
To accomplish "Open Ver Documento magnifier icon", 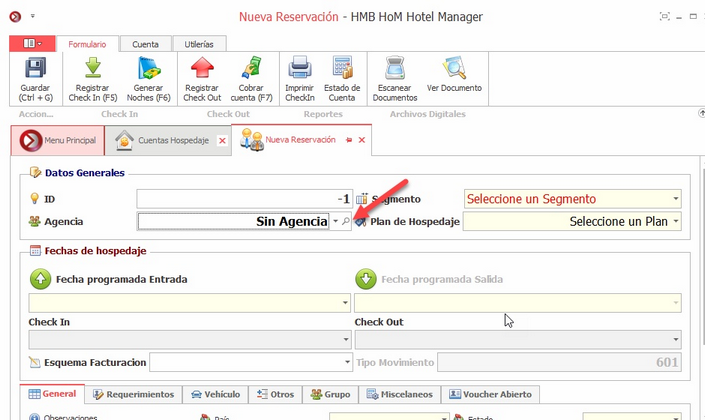I will point(454,69).
